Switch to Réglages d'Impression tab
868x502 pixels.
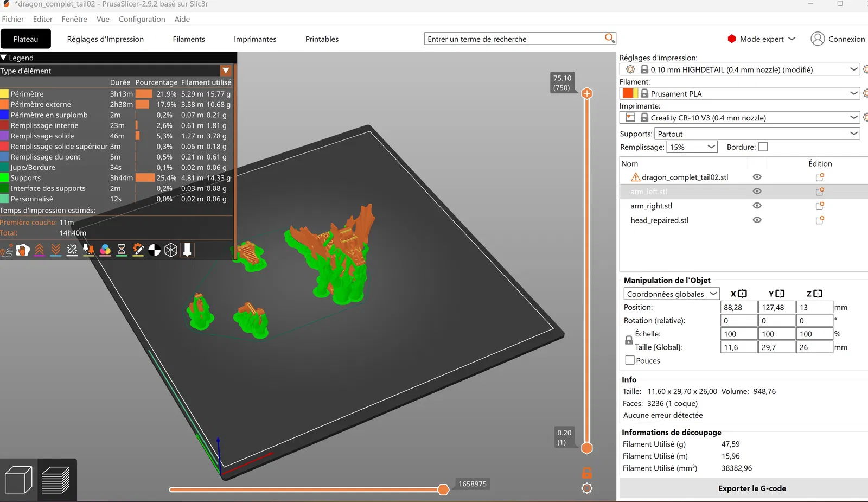pos(105,39)
